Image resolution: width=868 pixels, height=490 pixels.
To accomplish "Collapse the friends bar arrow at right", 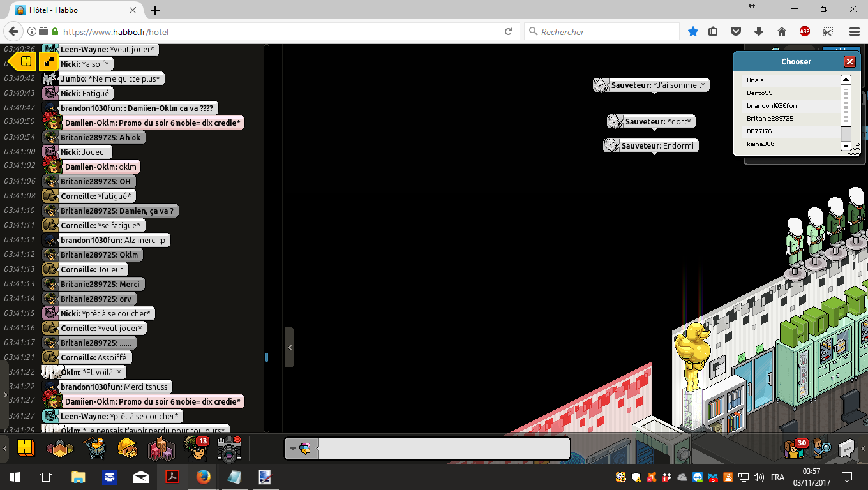I will [x=863, y=449].
